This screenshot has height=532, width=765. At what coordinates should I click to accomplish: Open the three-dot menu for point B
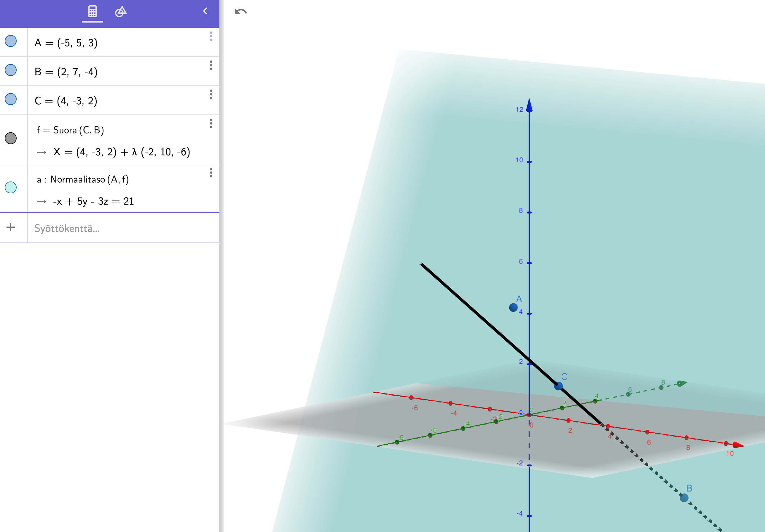211,65
